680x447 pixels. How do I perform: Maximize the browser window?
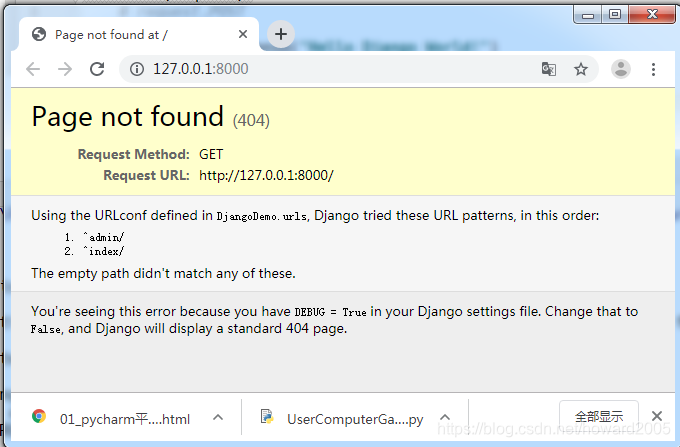(x=615, y=15)
